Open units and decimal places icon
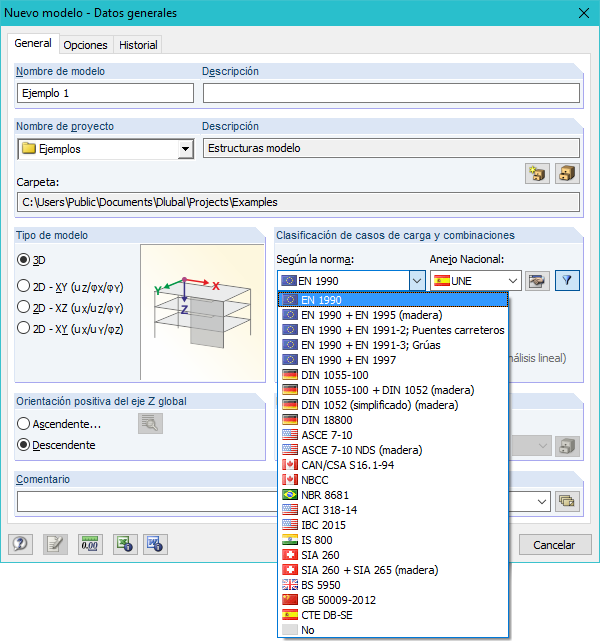 tap(90, 544)
